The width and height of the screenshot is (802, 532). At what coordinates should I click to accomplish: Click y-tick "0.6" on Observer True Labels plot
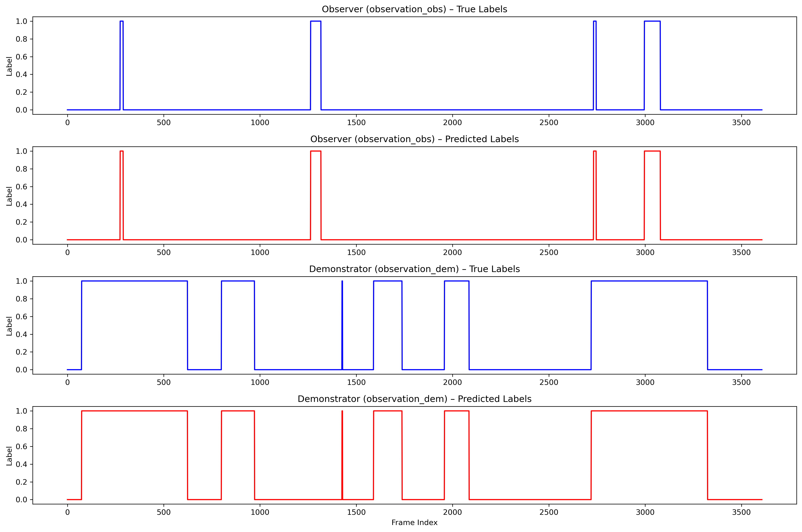pyautogui.click(x=21, y=57)
